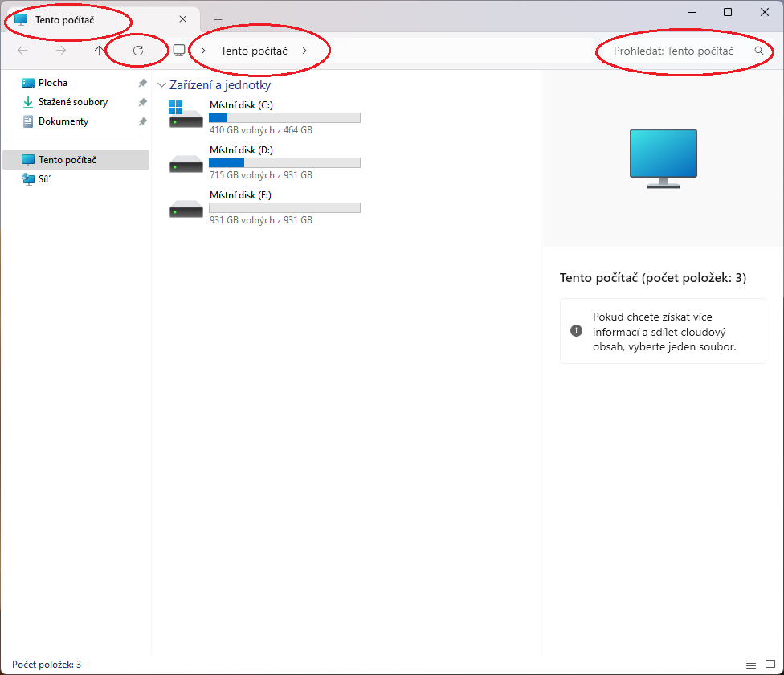Click the Místní disk (E:) label
The width and height of the screenshot is (784, 675).
pyautogui.click(x=240, y=195)
